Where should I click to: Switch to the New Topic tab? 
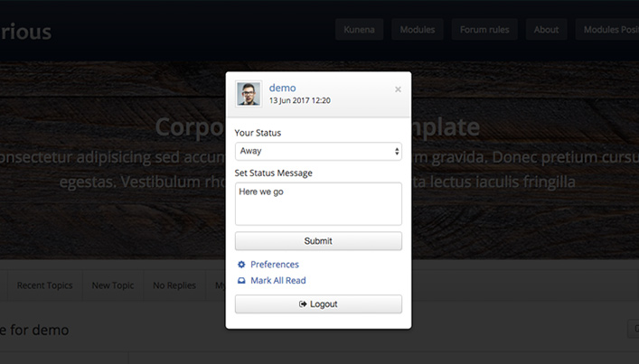coord(113,285)
